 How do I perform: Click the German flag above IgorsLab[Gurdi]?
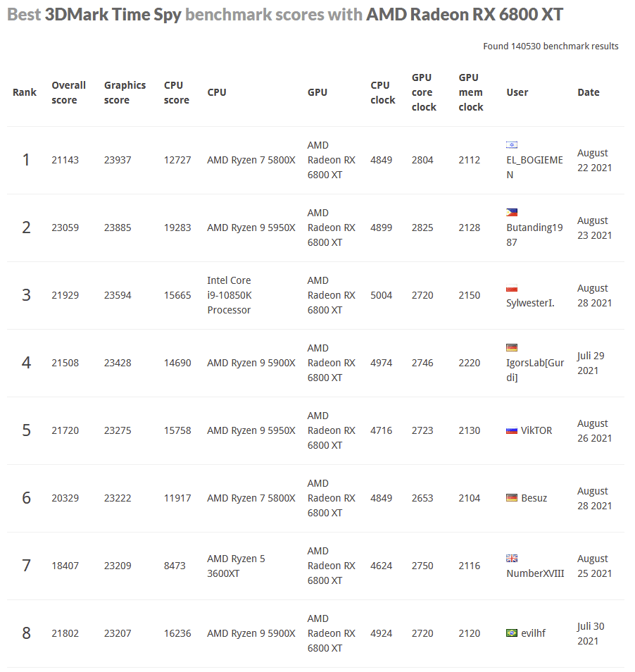pyautogui.click(x=512, y=348)
